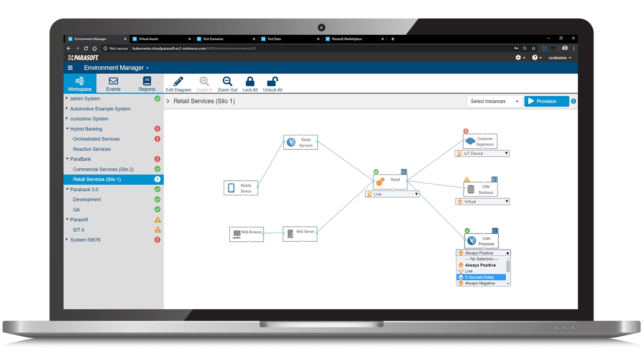
Task: Click the warning status icon beside SIT A
Action: [x=158, y=230]
